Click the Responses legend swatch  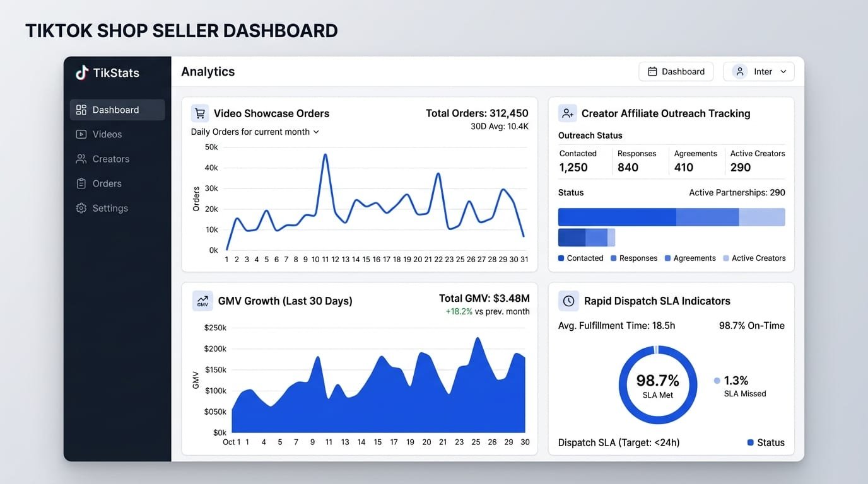(614, 258)
